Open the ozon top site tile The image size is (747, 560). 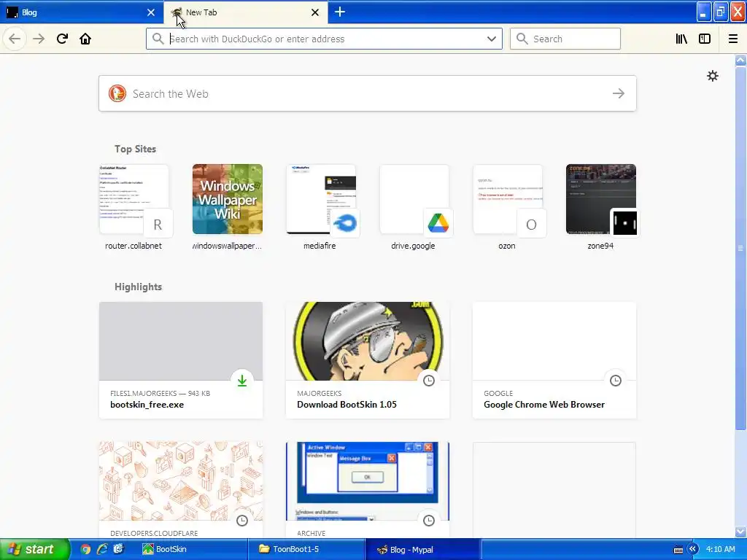[x=508, y=207]
